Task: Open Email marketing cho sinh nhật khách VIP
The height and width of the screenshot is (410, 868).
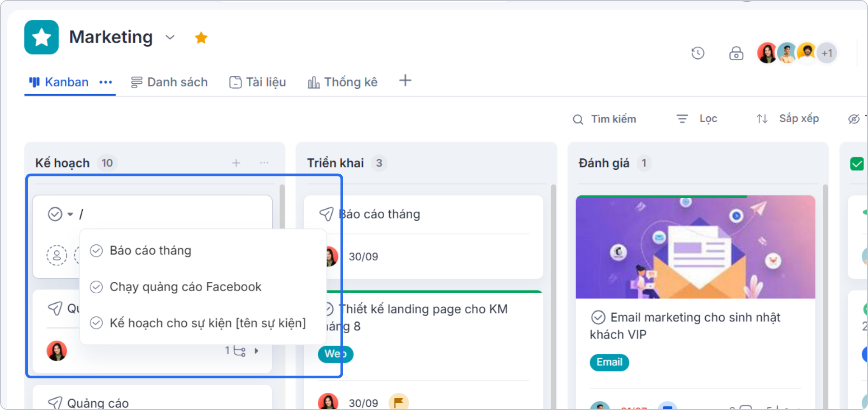Action: 685,326
